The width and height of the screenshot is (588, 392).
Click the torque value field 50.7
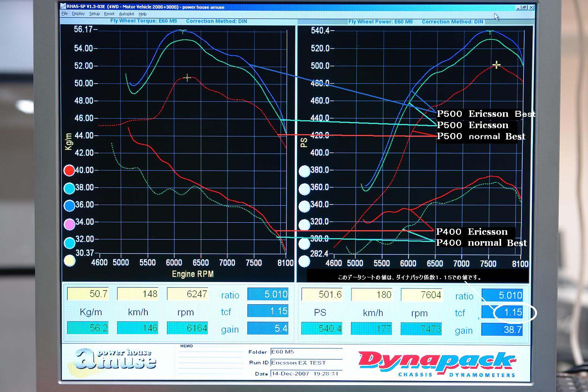click(x=88, y=294)
